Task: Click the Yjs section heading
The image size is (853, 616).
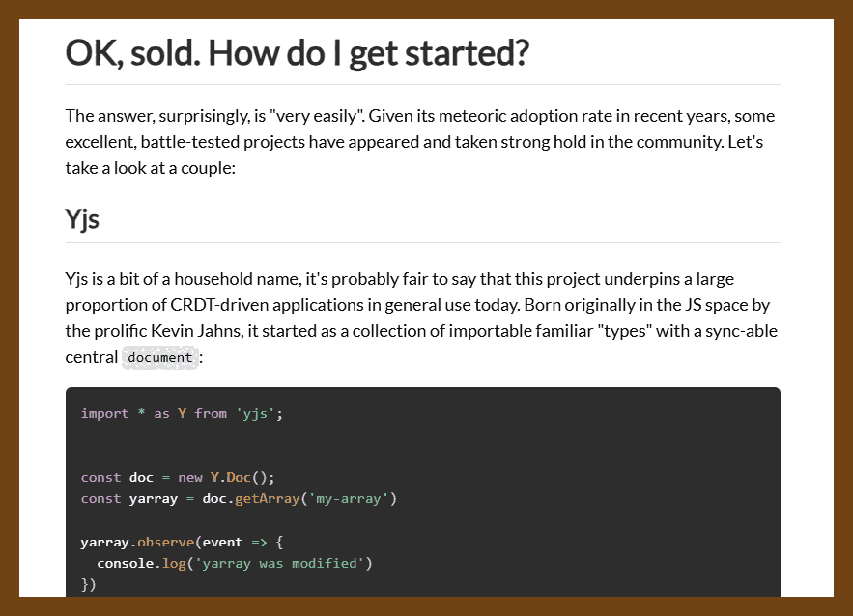Action: (82, 219)
